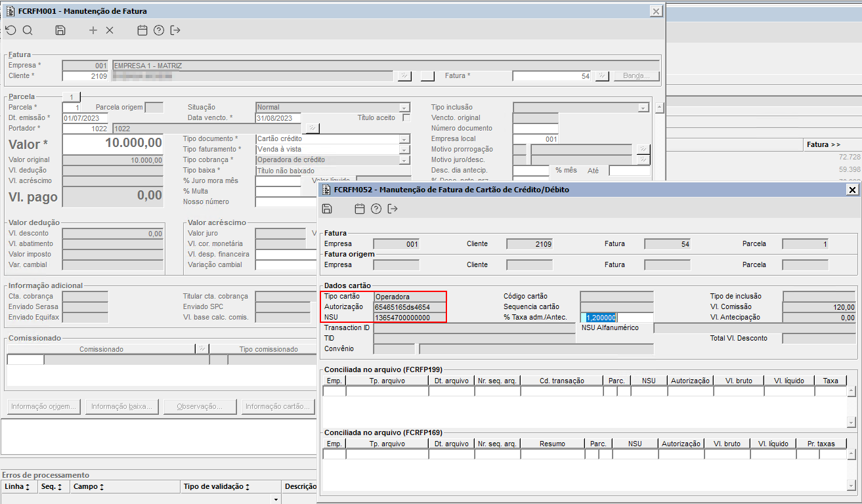This screenshot has height=504, width=862.
Task: Expand the Tipo documento dropdown
Action: click(x=404, y=139)
